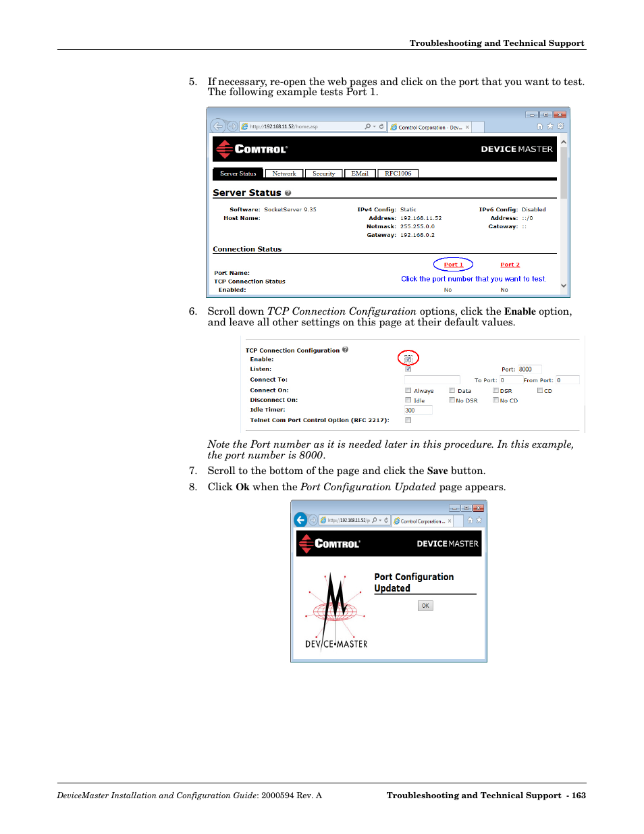Check the Connect On DSR checkbox
Viewport: 644px width, 834px height.
pyautogui.click(x=495, y=390)
